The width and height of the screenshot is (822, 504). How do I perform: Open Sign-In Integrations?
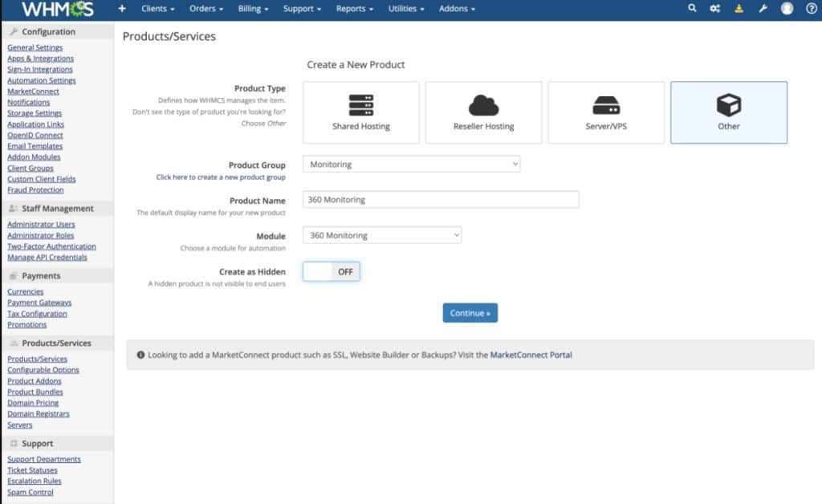(x=40, y=70)
